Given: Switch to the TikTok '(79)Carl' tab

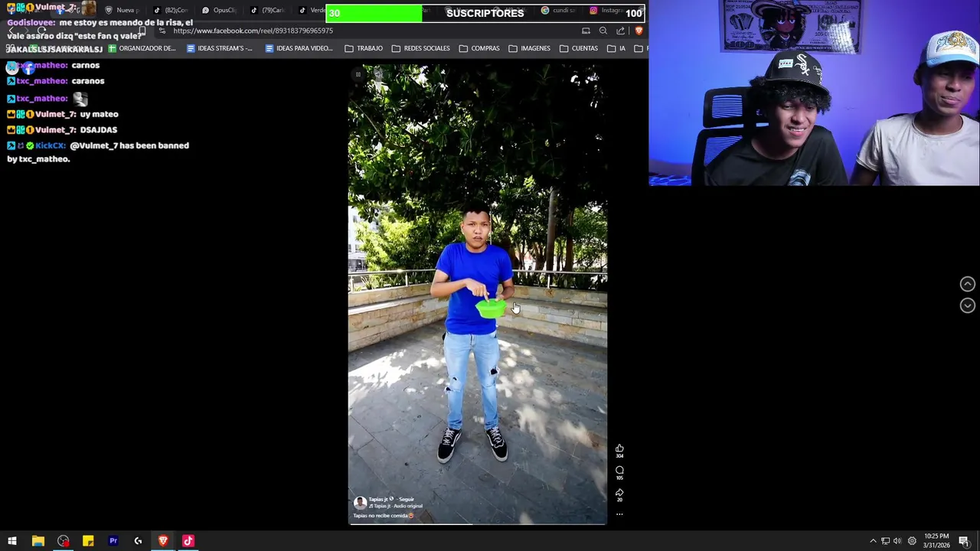Looking at the screenshot, I should [268, 10].
